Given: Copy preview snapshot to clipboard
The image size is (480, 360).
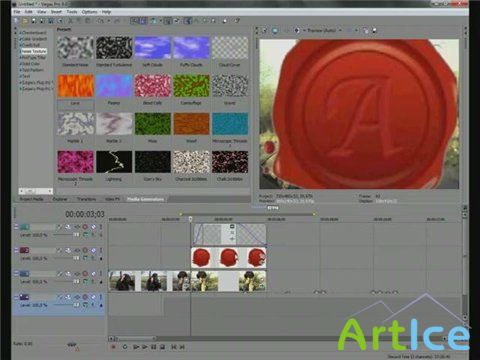Looking at the screenshot, I should (x=366, y=30).
